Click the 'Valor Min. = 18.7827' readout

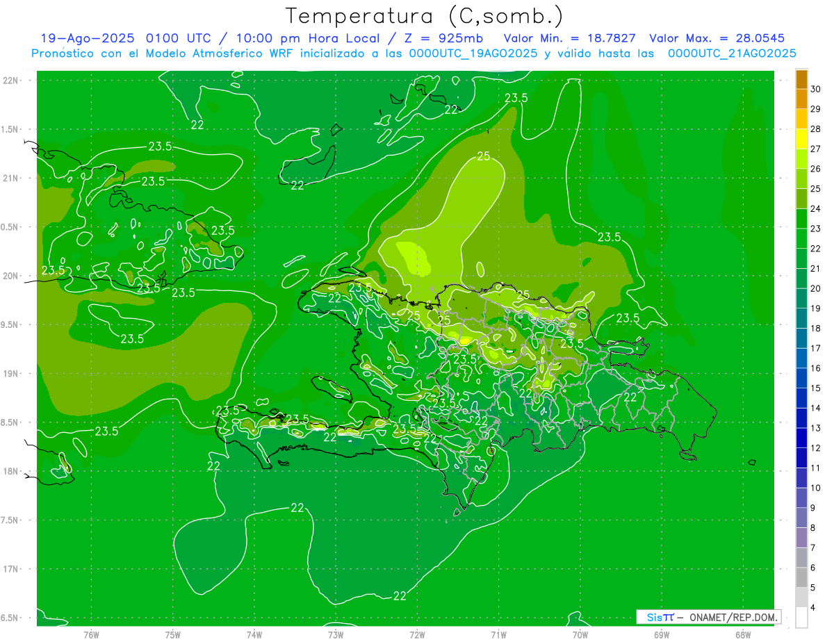[x=569, y=38]
